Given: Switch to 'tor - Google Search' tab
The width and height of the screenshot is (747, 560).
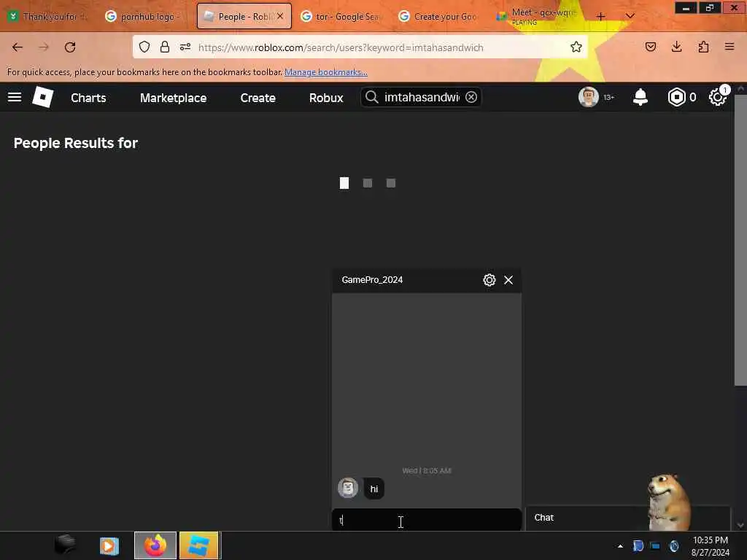Looking at the screenshot, I should pyautogui.click(x=341, y=17).
